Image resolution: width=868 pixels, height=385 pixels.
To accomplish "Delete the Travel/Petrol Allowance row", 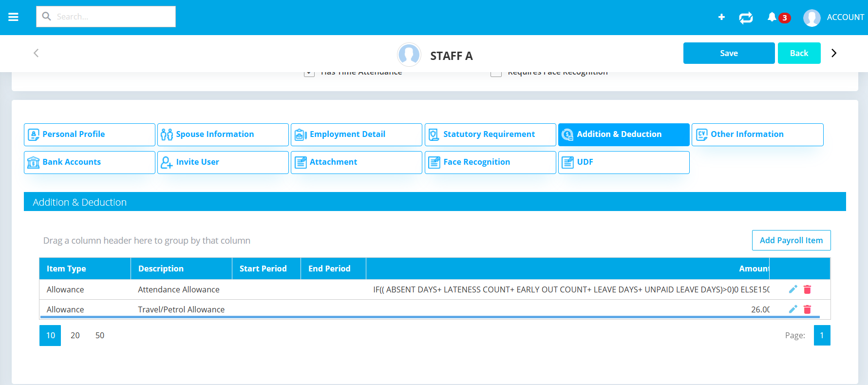I will coord(807,309).
